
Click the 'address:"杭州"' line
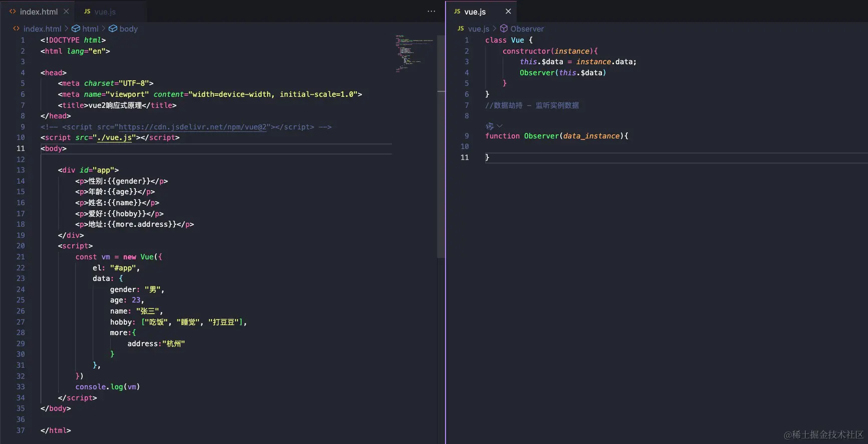(x=156, y=344)
